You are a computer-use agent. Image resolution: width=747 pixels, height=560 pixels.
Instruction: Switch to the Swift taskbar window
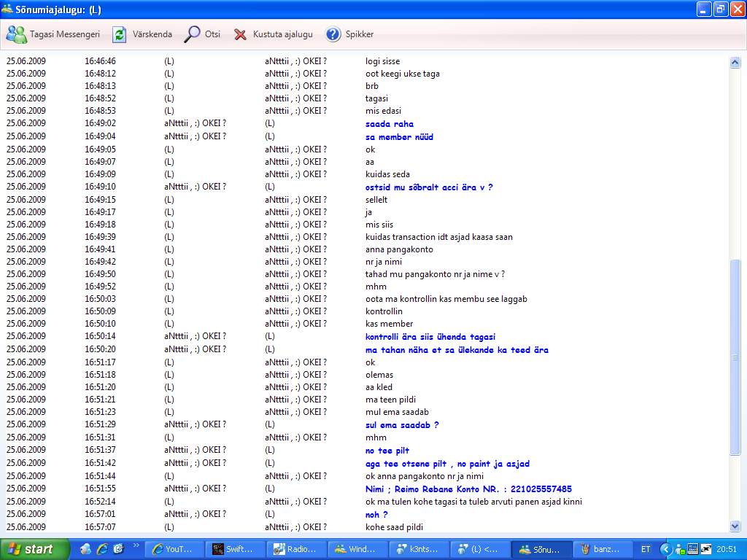coord(235,549)
